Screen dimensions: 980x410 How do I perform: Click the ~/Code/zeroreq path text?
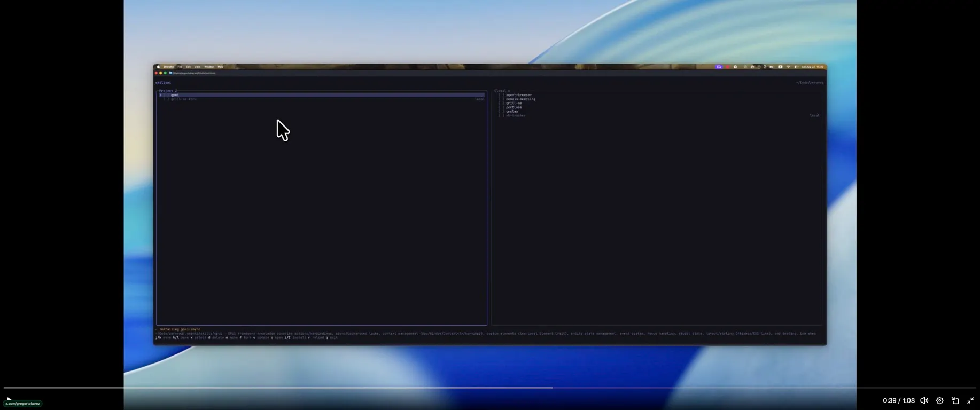point(810,83)
